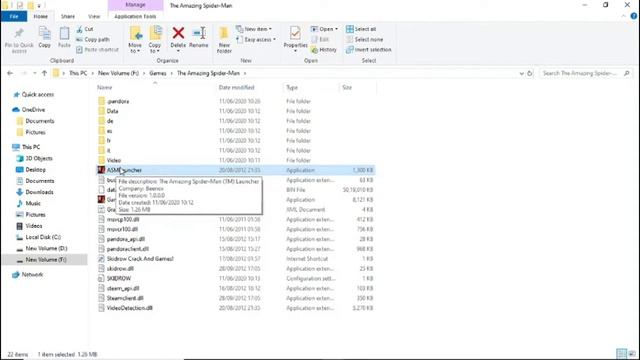Select msvcp100.dll file

pos(123,220)
